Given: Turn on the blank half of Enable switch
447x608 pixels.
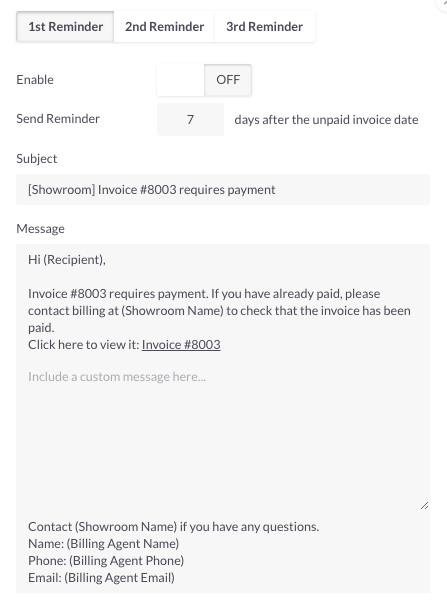Looking at the screenshot, I should pyautogui.click(x=181, y=80).
